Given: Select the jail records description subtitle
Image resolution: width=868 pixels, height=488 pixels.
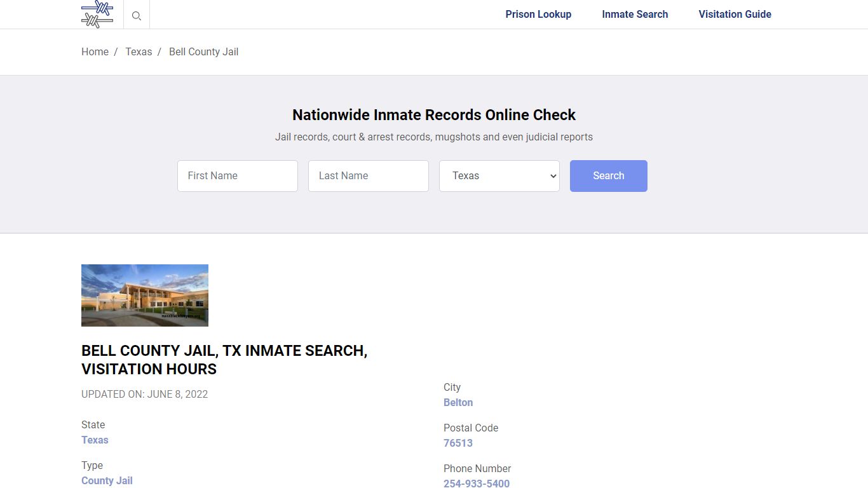Looking at the screenshot, I should [434, 137].
